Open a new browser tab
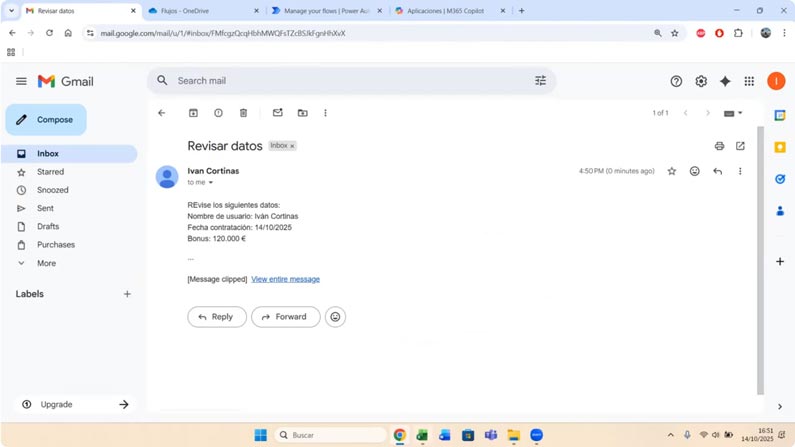This screenshot has width=795, height=447. click(x=522, y=11)
